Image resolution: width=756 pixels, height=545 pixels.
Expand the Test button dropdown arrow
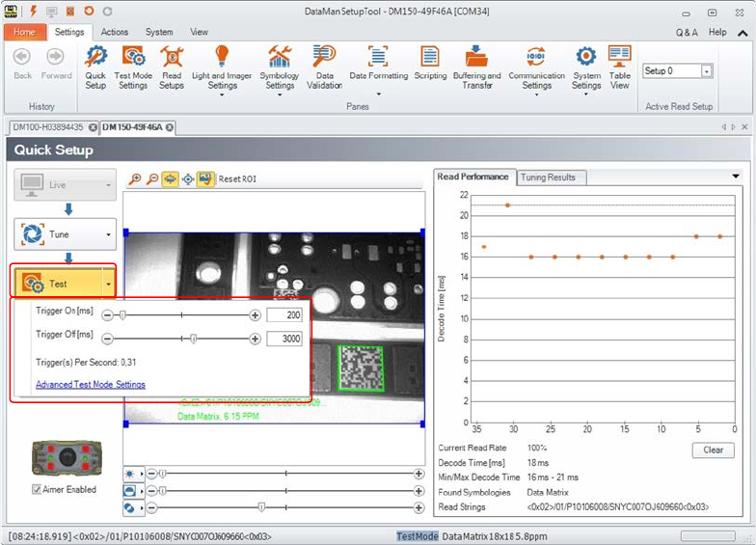point(109,284)
